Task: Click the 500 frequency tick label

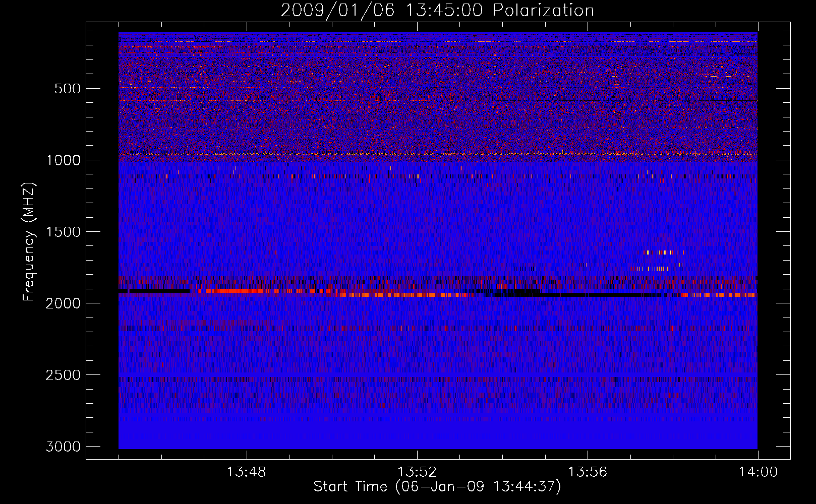Action: click(67, 89)
